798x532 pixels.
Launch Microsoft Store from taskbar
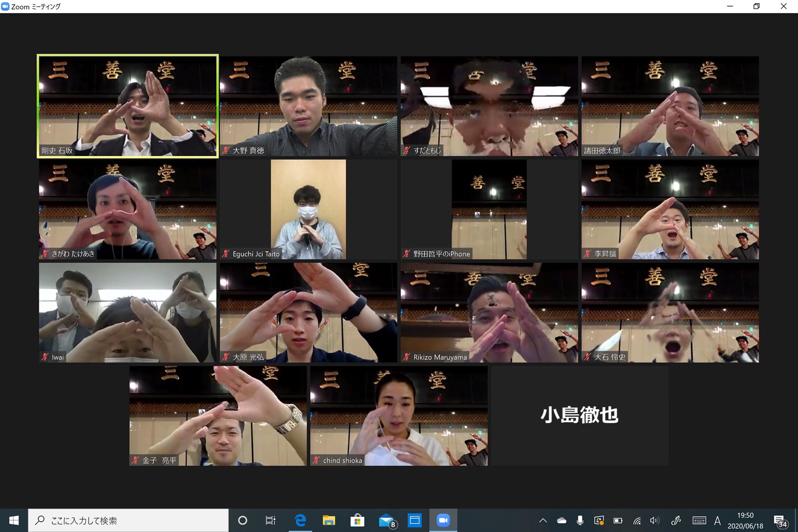[x=357, y=520]
